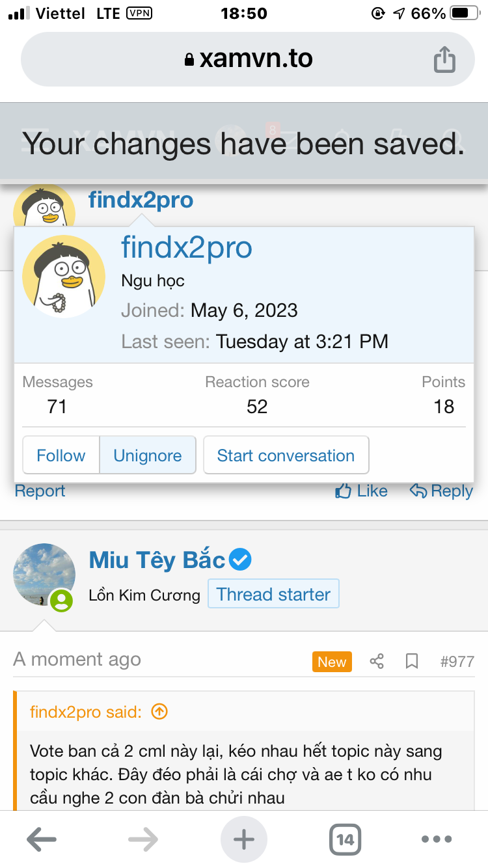Go back with browser back arrow
Screen dimensions: 488x868
42,839
